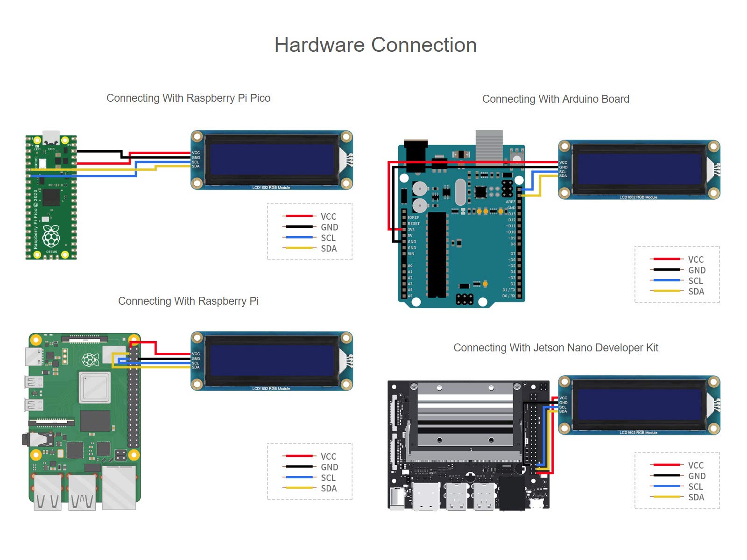Screen dimensions: 747x560
Task: Click the black GND line in the Jetson Nano legend
Action: tap(667, 476)
